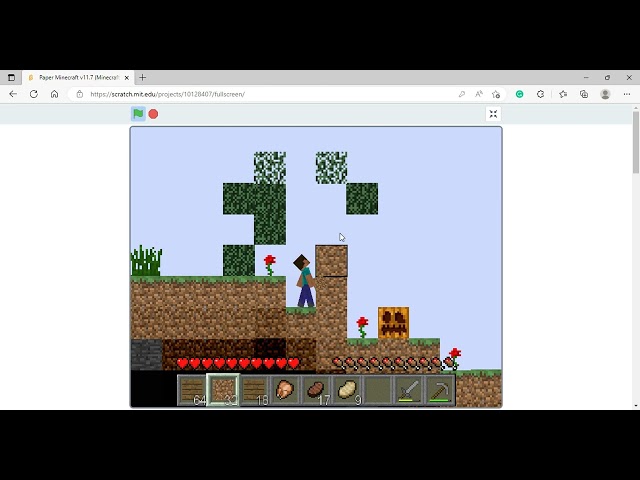Switch to the Paper Minecraft v11.7 tab
Viewport: 640px width, 480px height.
[x=78, y=78]
